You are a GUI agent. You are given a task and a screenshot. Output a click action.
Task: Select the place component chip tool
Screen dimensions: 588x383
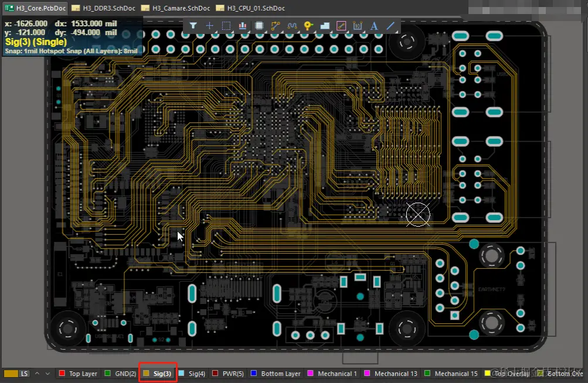click(259, 26)
